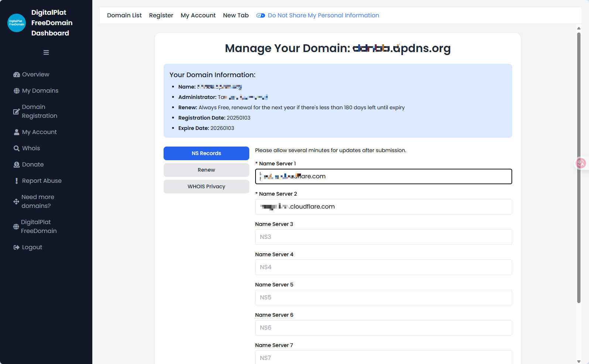This screenshot has width=589, height=364.
Task: Click the Report Abuse exclamation icon
Action: coord(17,181)
